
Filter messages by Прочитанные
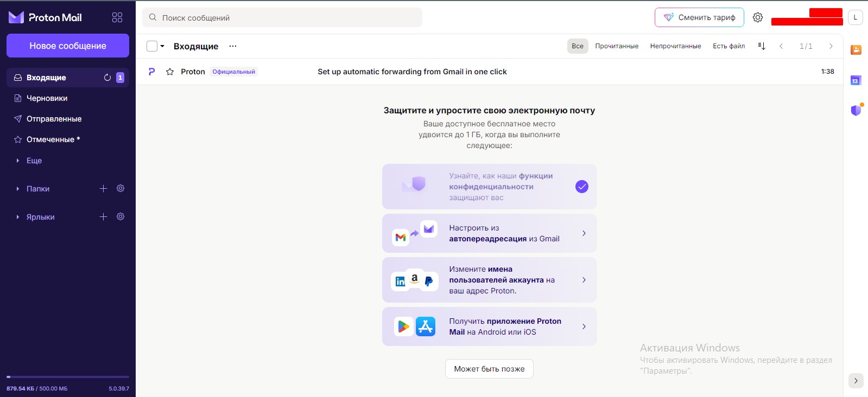[617, 46]
